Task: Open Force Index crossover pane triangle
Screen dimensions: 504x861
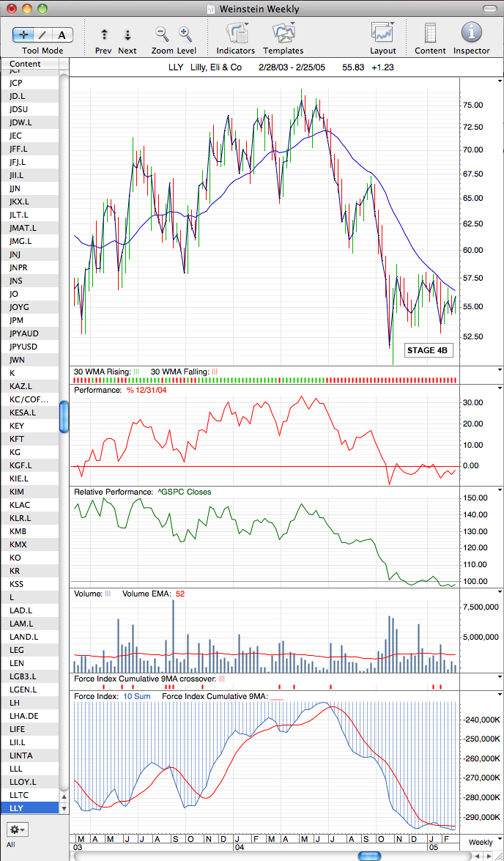Action: pyautogui.click(x=499, y=678)
